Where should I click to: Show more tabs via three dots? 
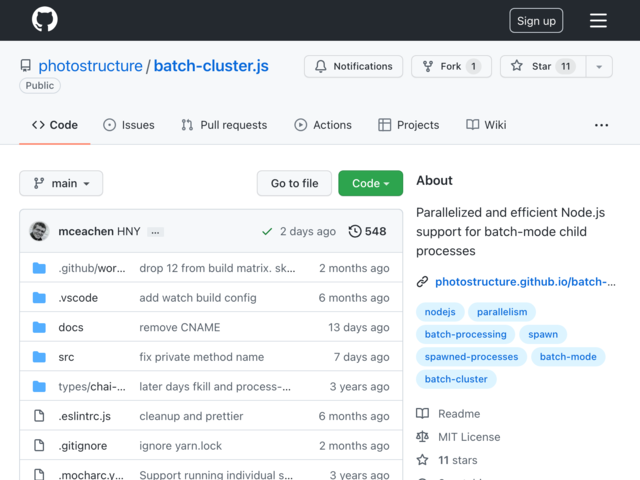pos(601,125)
